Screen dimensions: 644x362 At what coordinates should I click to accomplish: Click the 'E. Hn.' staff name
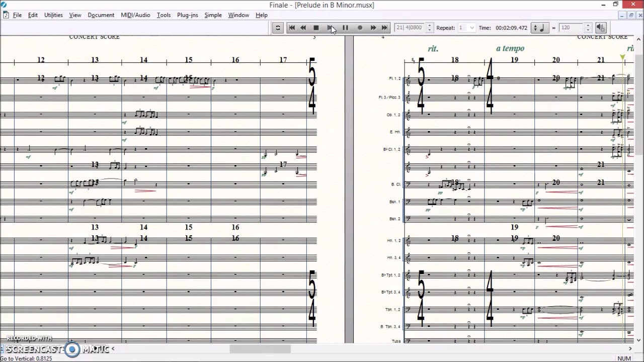pos(395,132)
